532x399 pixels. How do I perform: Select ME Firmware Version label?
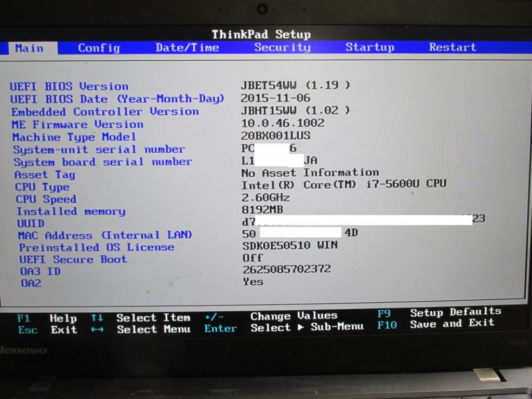click(x=77, y=125)
